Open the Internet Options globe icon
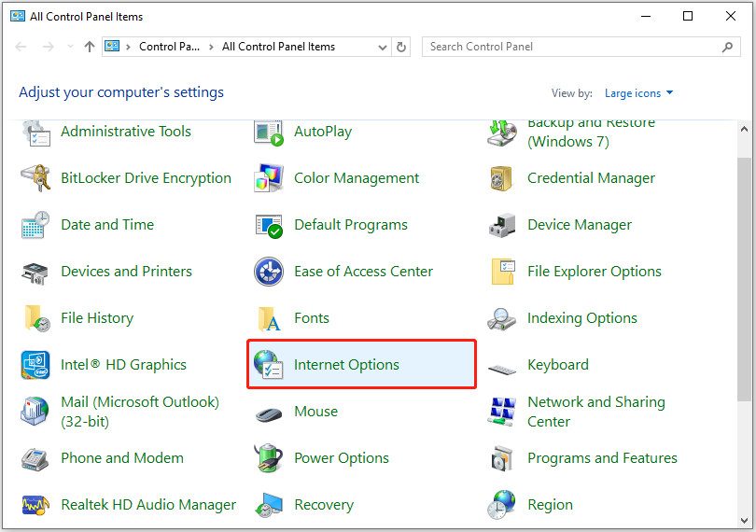Screen dimensions: 756x532 pyautogui.click(x=269, y=364)
